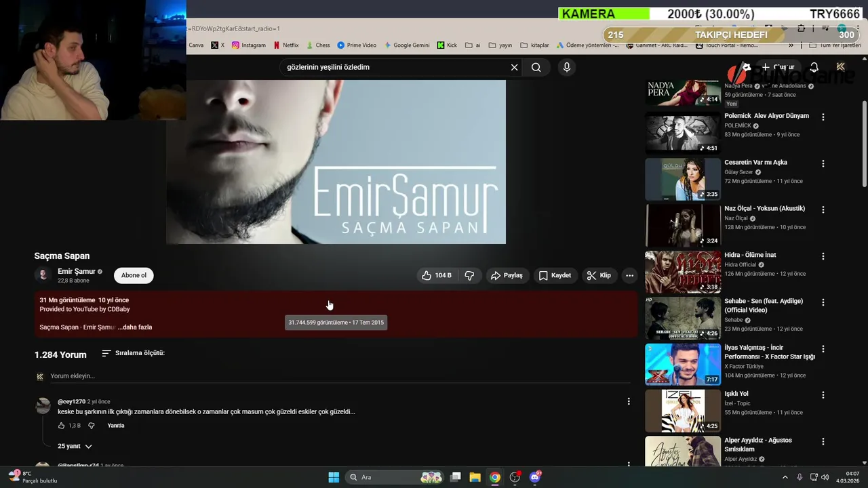
Task: Click the taskbar Ara search box
Action: pyautogui.click(x=396, y=477)
